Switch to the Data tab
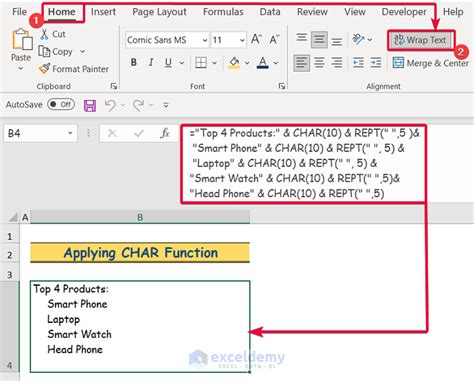 [270, 12]
